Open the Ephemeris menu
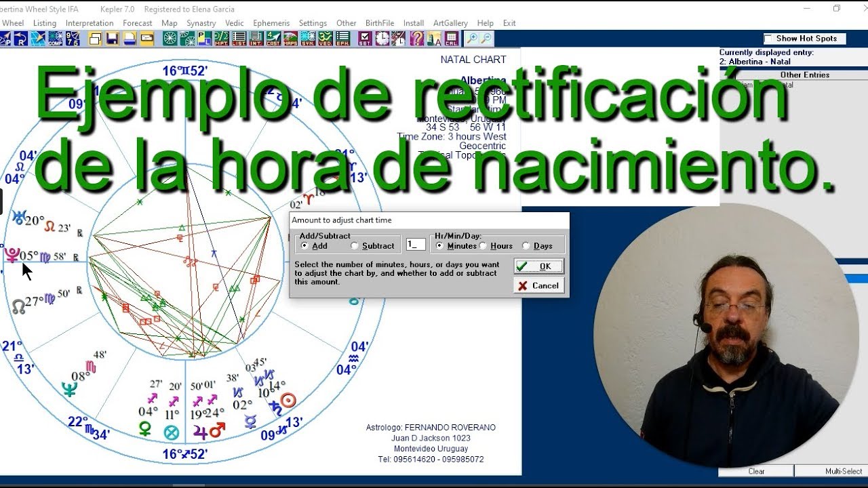 (271, 23)
